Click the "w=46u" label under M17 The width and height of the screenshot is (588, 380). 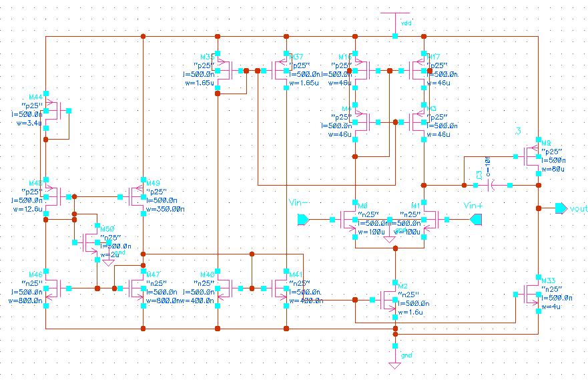click(438, 83)
